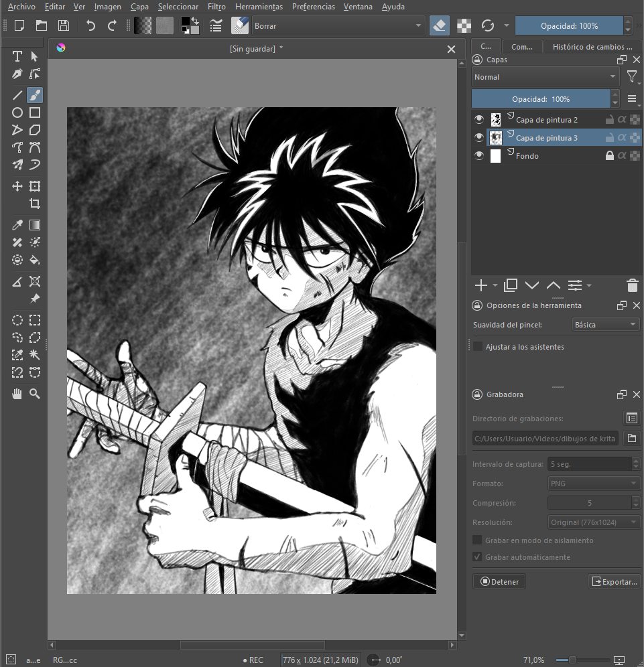This screenshot has width=644, height=667.
Task: Select the Fill bucket tool
Action: (35, 260)
